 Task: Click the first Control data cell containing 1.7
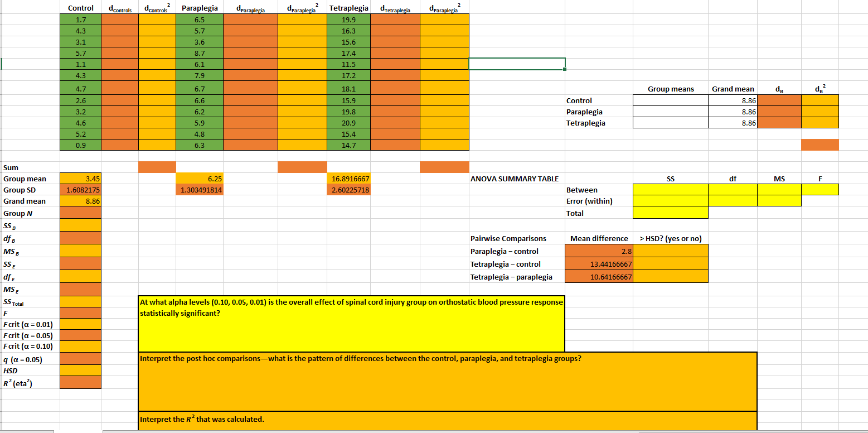80,19
